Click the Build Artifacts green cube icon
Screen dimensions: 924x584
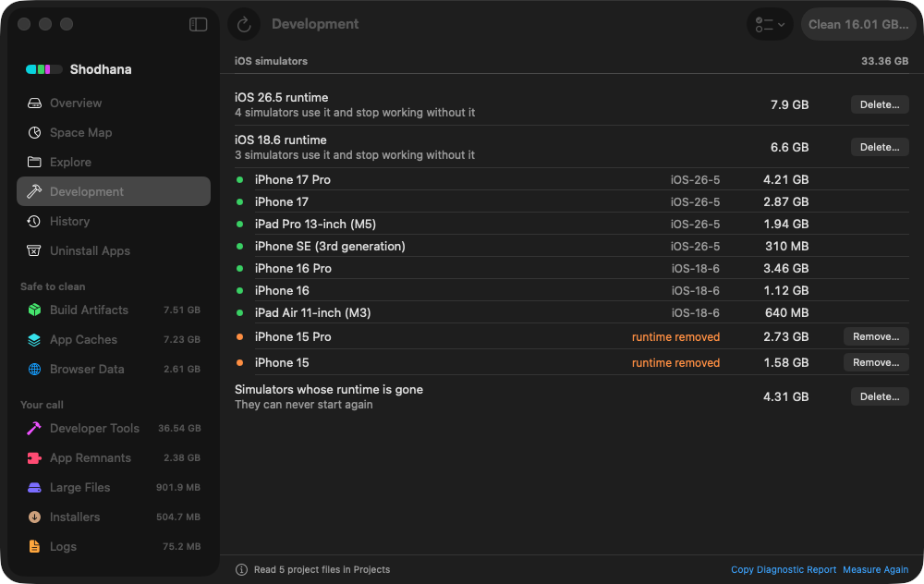34,310
